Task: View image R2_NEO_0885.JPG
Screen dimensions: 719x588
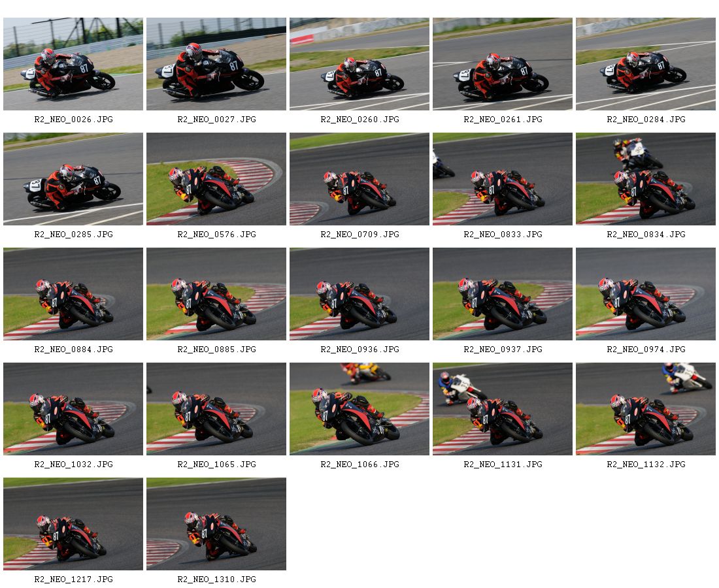Action: tap(216, 294)
